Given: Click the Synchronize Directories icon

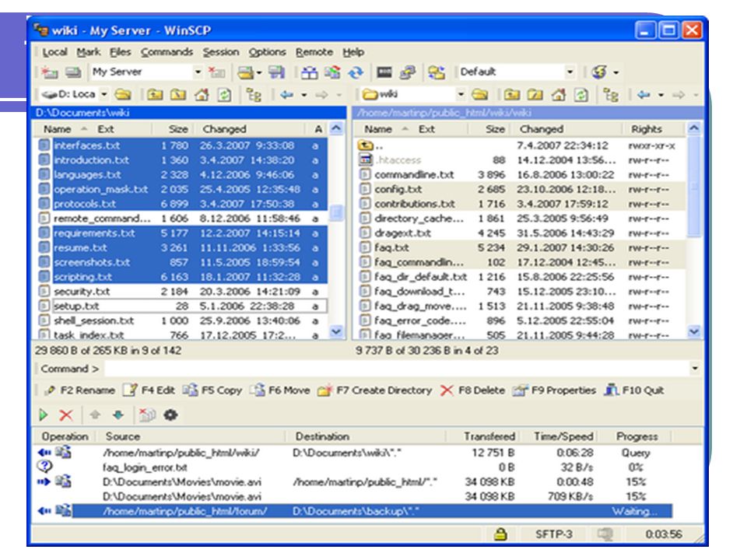Looking at the screenshot, I should tap(332, 72).
